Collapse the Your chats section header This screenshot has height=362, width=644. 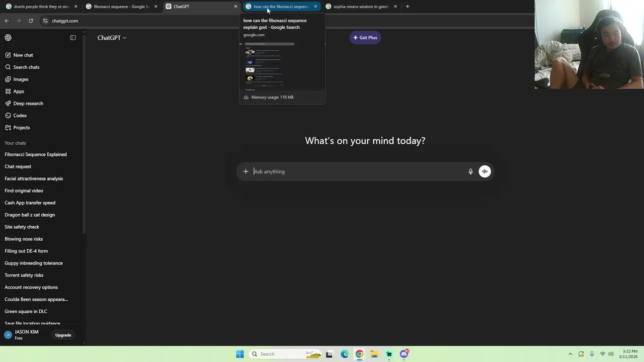point(15,143)
